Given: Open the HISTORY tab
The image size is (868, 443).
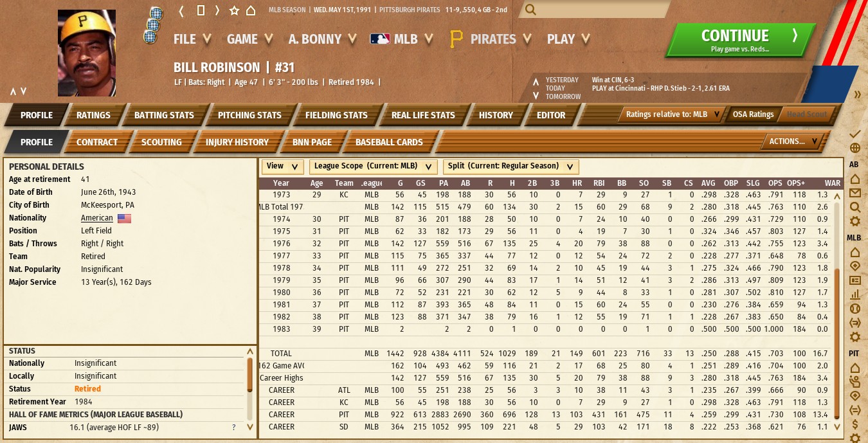Looking at the screenshot, I should tap(496, 115).
